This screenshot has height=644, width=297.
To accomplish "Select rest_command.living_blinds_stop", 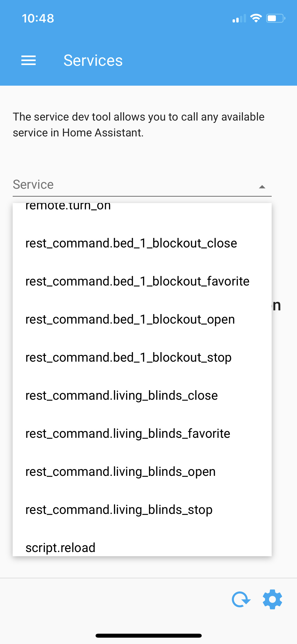I will tap(142, 510).
